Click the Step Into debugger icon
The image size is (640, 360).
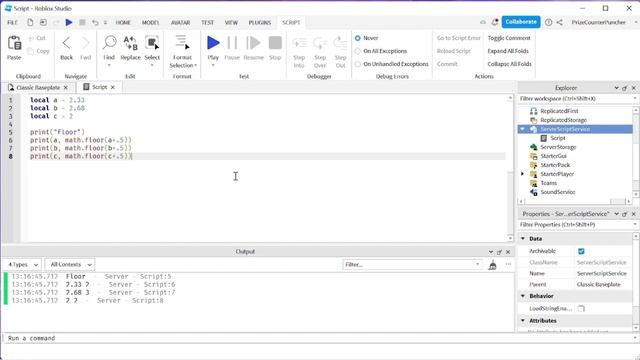pos(299,42)
